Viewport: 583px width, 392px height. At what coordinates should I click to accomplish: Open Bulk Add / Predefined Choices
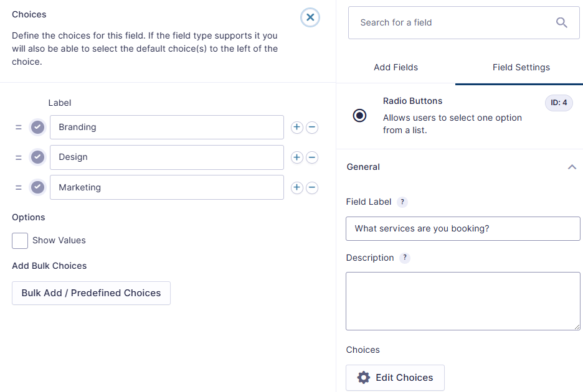click(x=91, y=293)
